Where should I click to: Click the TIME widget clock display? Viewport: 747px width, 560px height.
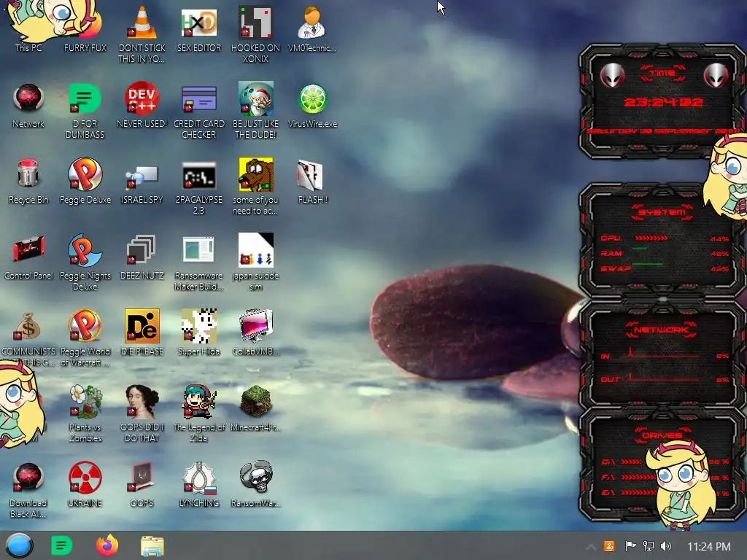663,102
